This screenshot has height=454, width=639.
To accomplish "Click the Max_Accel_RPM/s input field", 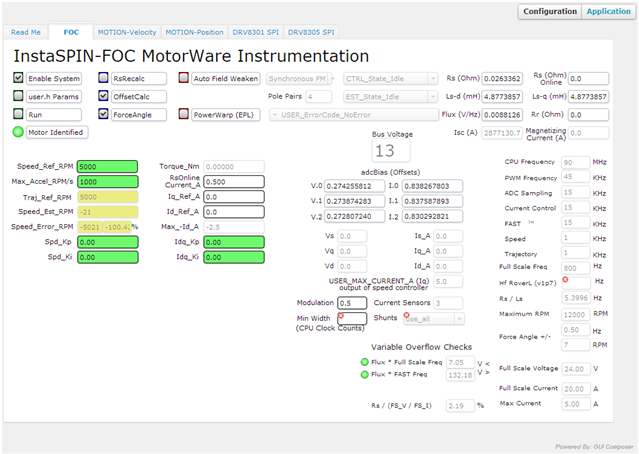I will [108, 182].
